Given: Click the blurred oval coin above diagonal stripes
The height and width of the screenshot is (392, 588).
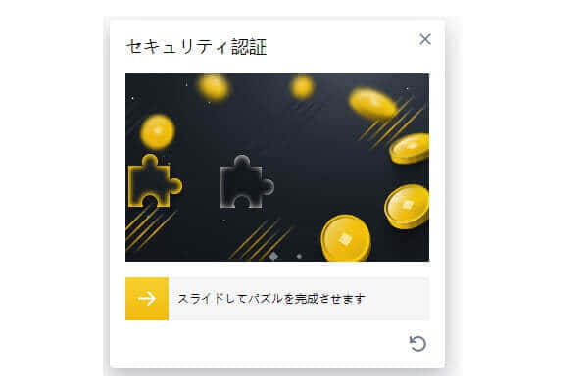Looking at the screenshot, I should click(372, 104).
